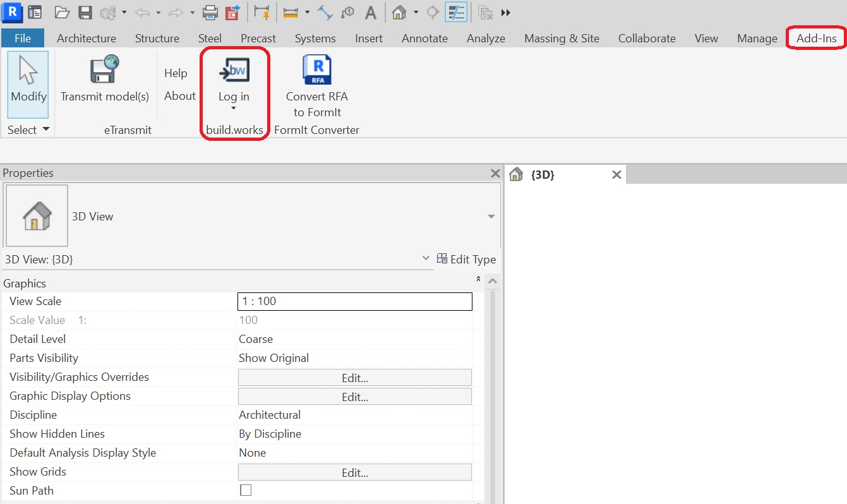The image size is (847, 504).
Task: Click the house icon on {3D} view tab
Action: 516,174
